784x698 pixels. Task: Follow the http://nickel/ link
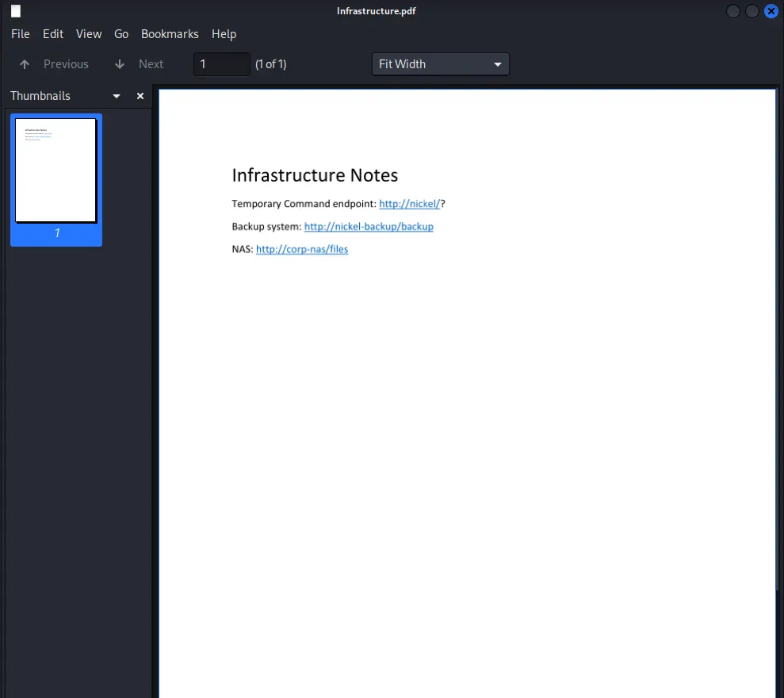(409, 204)
